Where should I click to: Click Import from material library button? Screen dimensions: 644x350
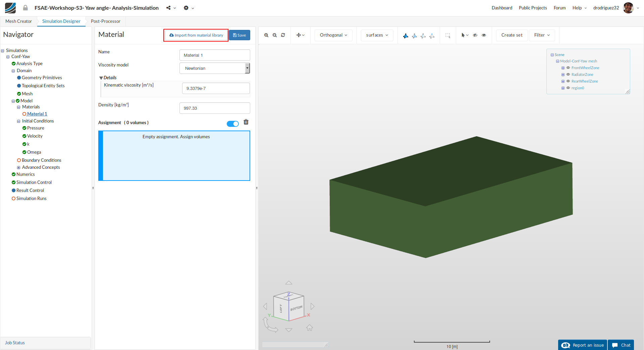(x=196, y=35)
